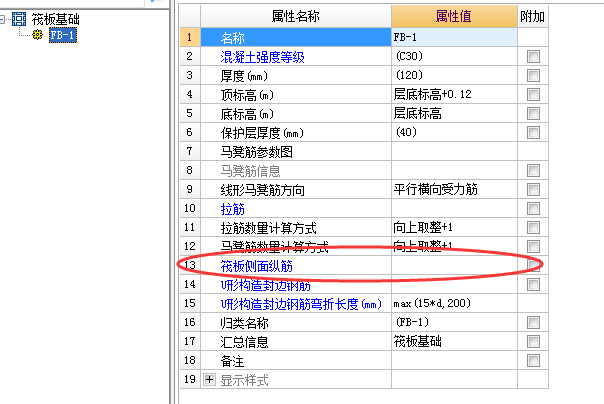Expand the 显示样式 row

click(209, 380)
